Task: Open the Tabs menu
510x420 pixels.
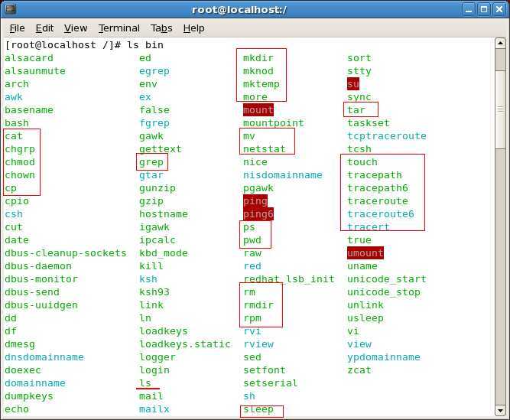Action: 161,28
